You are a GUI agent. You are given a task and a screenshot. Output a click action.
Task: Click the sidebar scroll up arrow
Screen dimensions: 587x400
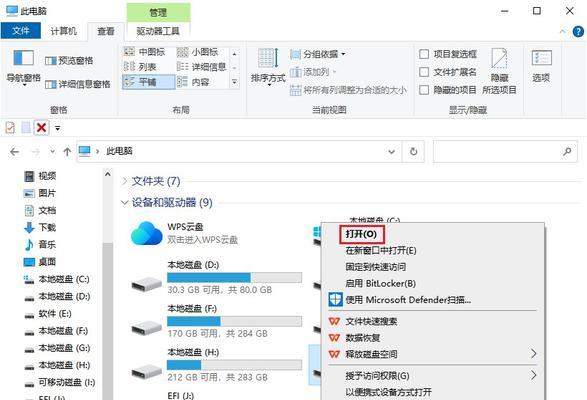(107, 175)
